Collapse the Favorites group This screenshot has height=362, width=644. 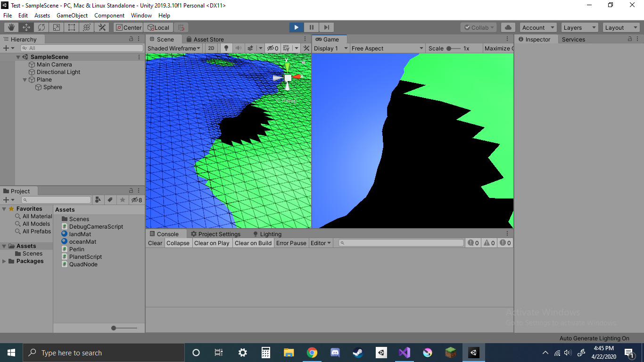coord(4,209)
